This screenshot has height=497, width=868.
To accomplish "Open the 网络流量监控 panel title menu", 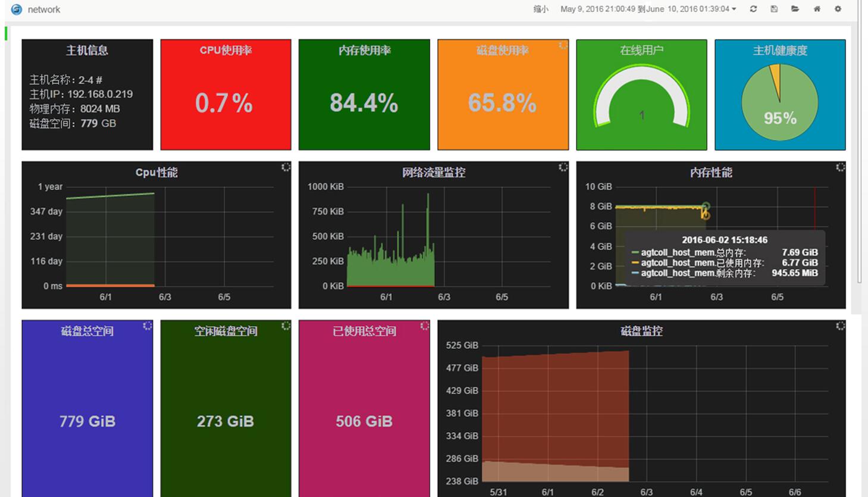I will coord(434,173).
